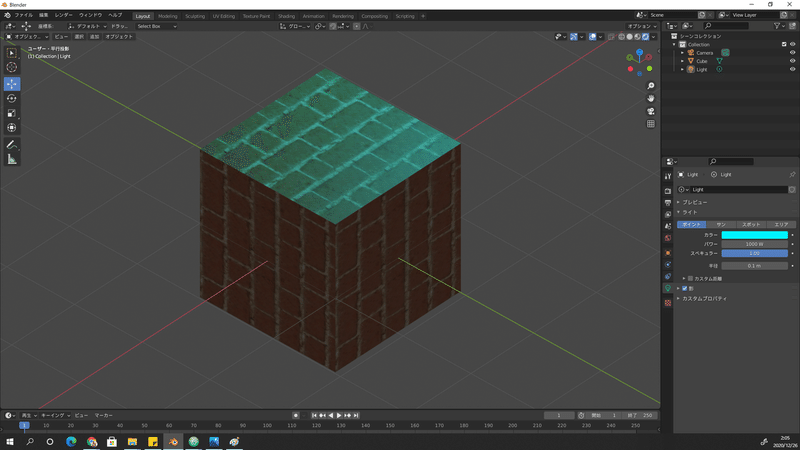Screen dimensions: 800x450
Task: Set light type to スポット
Action: [751, 224]
